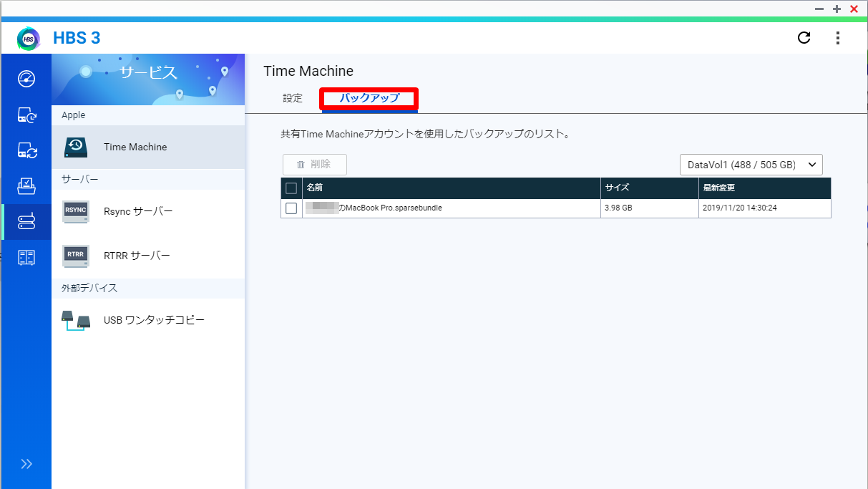Close the HBS 3 window
The height and width of the screenshot is (489, 868).
(854, 9)
